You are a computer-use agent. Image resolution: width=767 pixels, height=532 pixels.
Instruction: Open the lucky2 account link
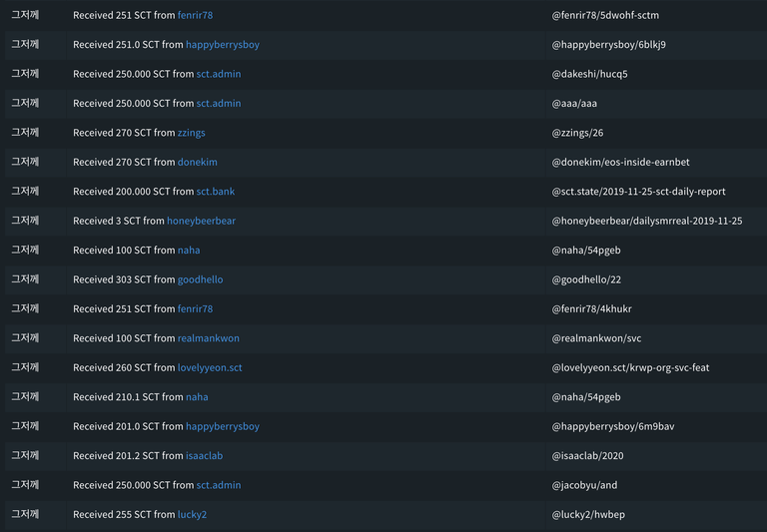[192, 515]
